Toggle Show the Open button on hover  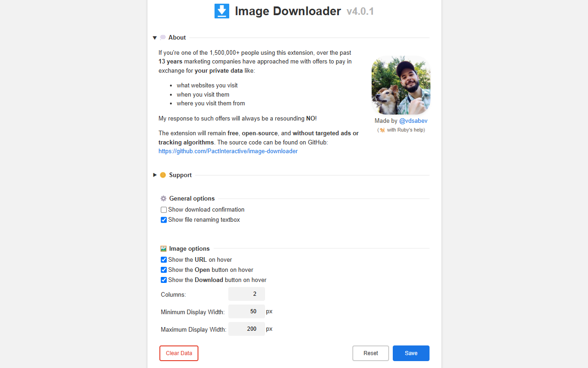tap(164, 270)
